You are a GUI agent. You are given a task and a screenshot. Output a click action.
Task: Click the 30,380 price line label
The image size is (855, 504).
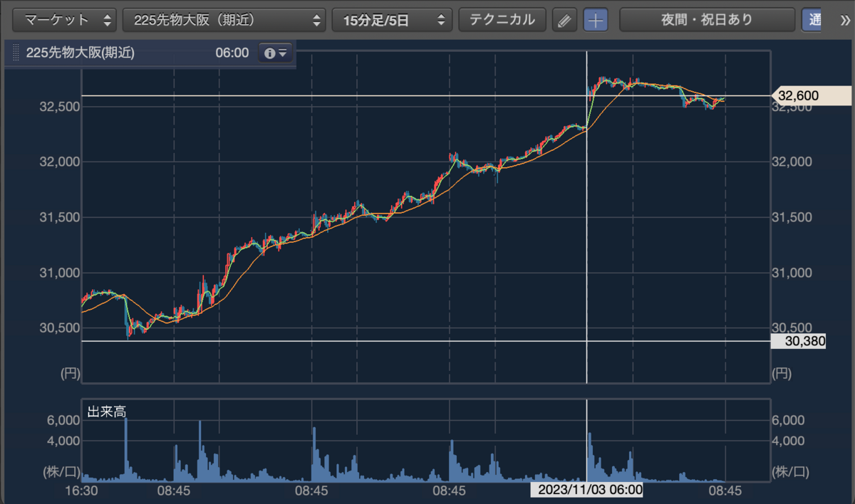pyautogui.click(x=798, y=341)
